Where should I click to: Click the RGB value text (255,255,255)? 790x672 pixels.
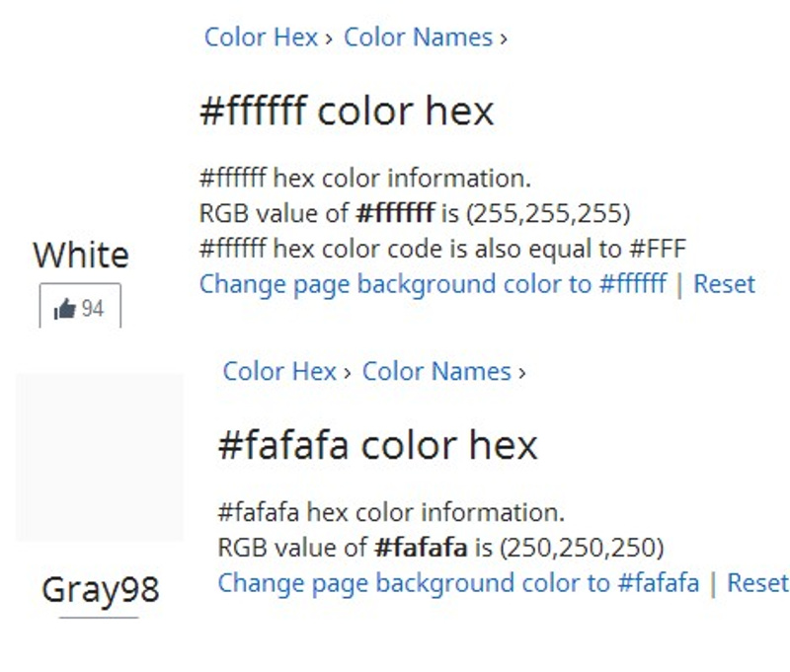pos(548,213)
